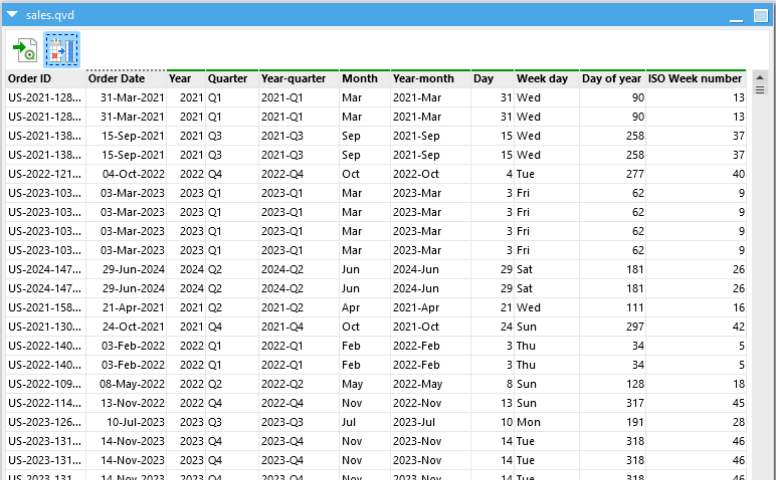Click the 317 day of year cell

[612, 403]
